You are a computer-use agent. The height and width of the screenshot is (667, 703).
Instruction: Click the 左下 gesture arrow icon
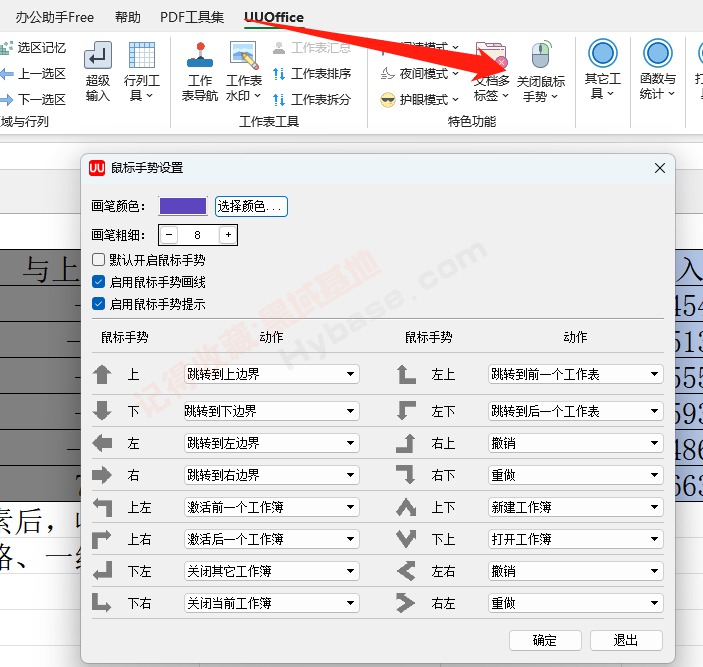[406, 411]
